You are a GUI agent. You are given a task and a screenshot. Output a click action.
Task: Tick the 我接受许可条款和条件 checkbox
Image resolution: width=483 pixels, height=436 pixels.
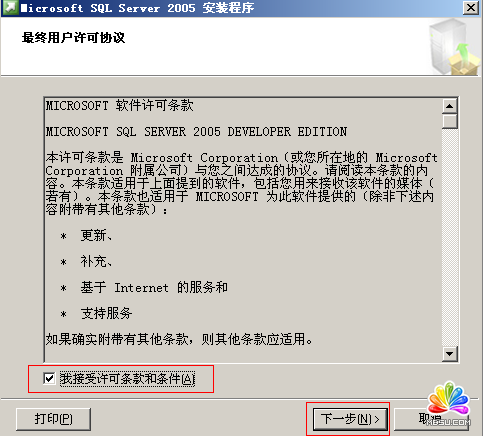point(49,378)
